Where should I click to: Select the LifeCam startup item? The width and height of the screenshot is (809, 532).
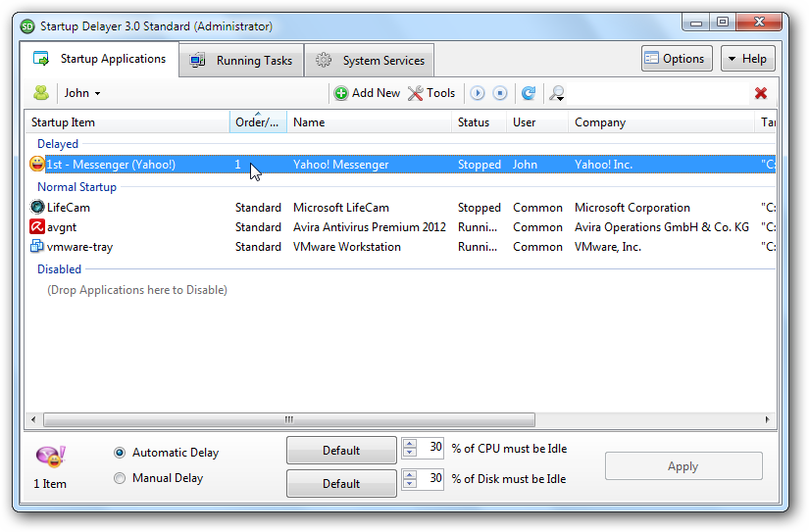(68, 208)
